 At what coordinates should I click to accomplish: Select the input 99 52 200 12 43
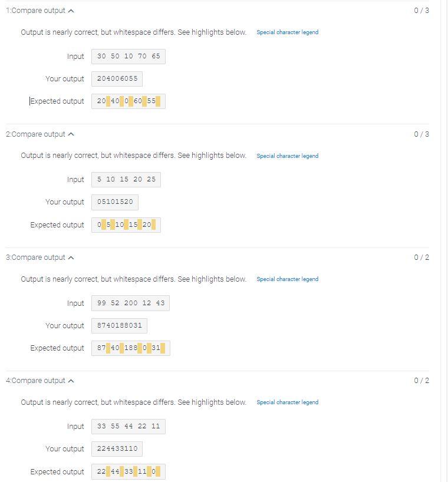pos(130,303)
